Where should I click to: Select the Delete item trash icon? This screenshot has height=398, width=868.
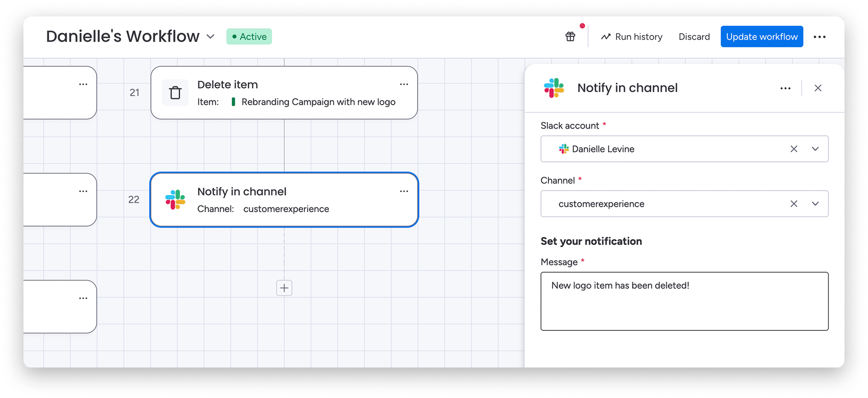pyautogui.click(x=175, y=92)
